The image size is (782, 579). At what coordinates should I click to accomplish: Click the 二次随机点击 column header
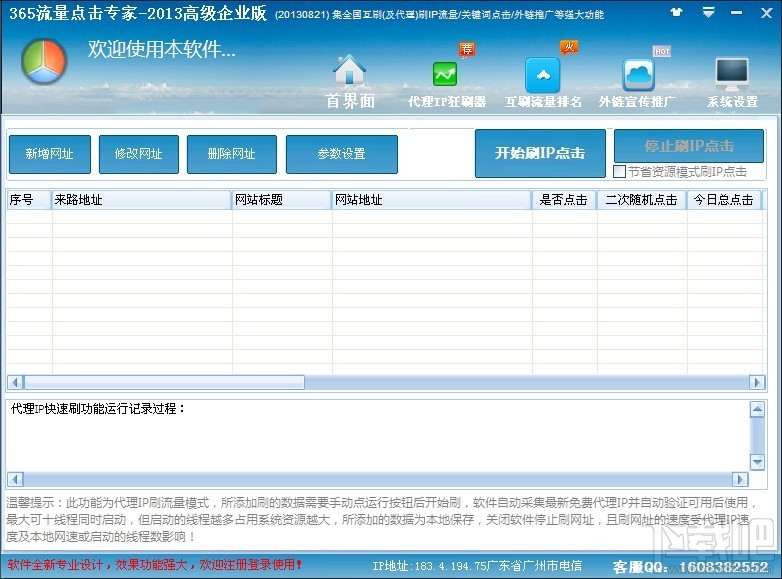pos(642,200)
